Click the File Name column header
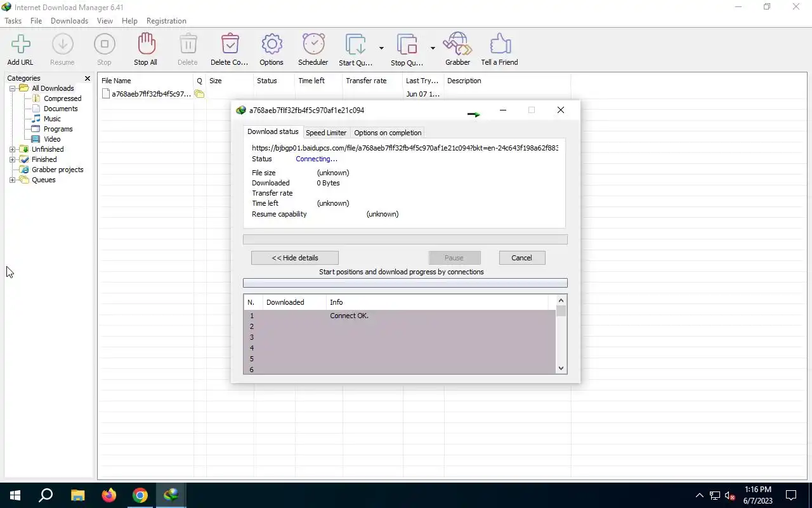The width and height of the screenshot is (812, 508). [146, 81]
